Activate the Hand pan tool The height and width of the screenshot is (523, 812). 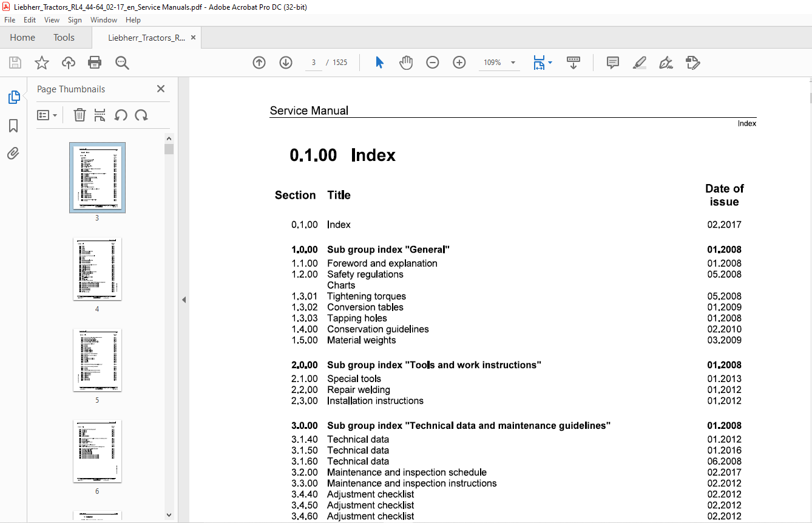406,63
